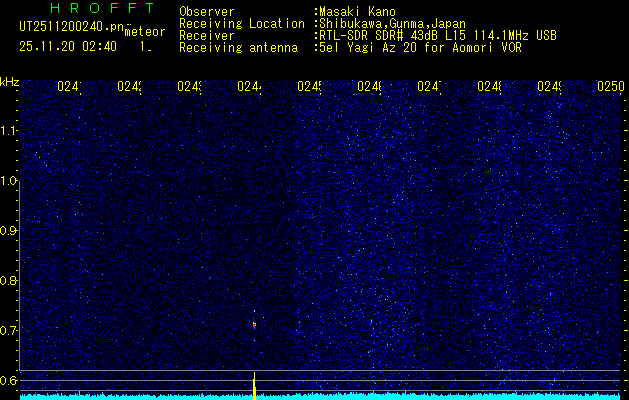Click time marker 0249
629x400 pixels.
tap(549, 87)
